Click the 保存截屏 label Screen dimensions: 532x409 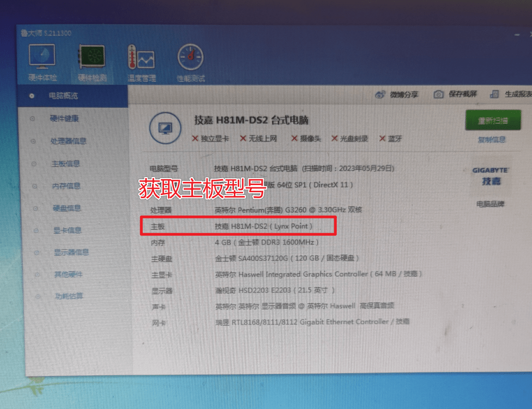(463, 94)
